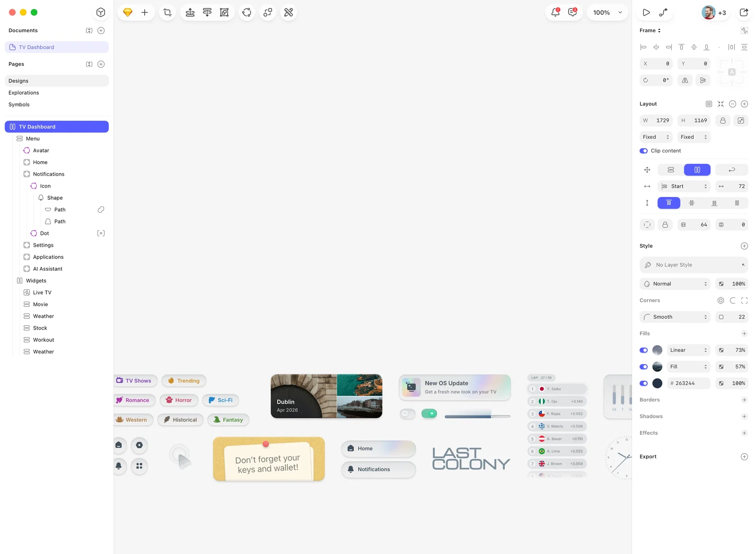Open the Normal blend mode dropdown
756x554 pixels.
click(675, 284)
